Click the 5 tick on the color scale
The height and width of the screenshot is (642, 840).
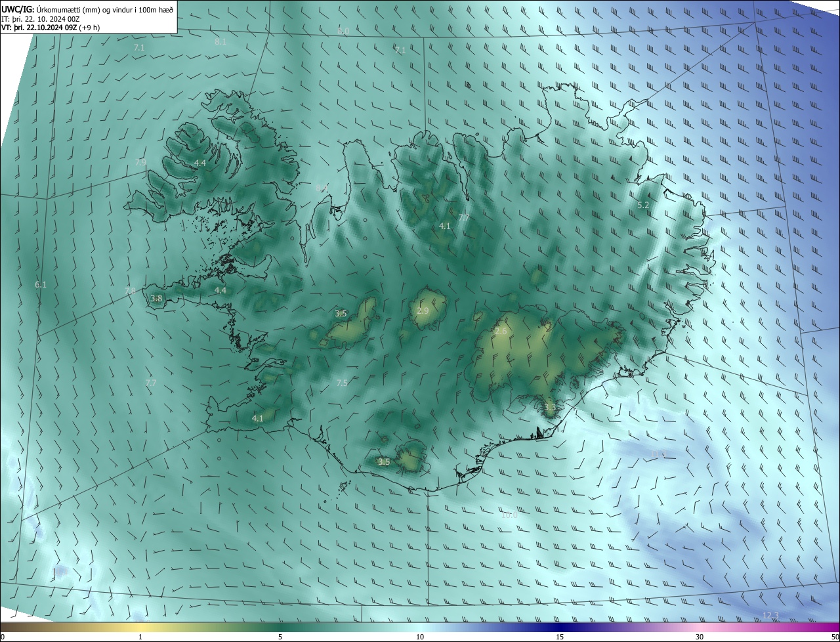click(280, 637)
